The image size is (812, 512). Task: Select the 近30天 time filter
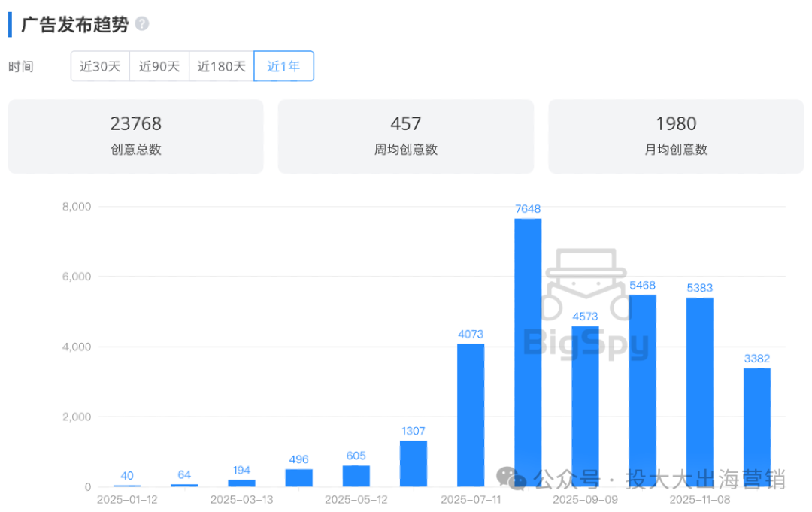click(100, 66)
